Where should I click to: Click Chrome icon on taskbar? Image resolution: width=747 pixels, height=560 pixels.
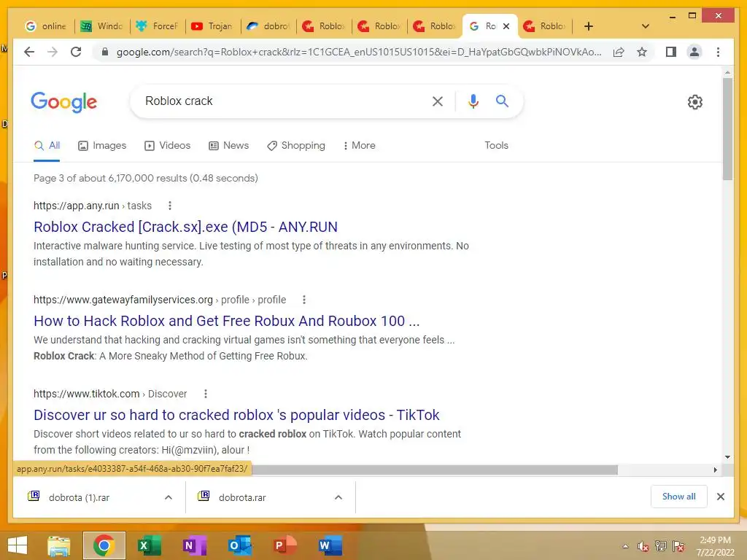104,545
